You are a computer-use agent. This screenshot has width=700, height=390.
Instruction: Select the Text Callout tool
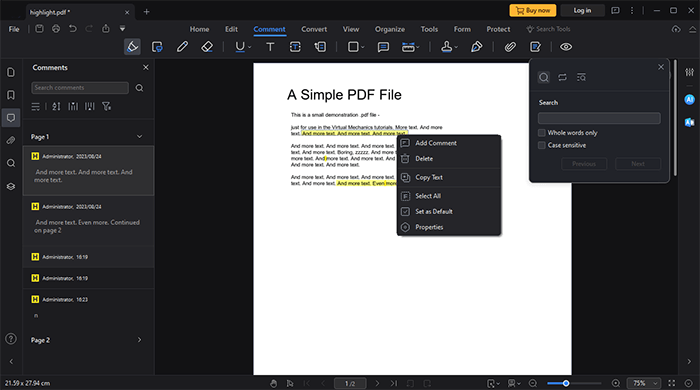click(x=320, y=47)
